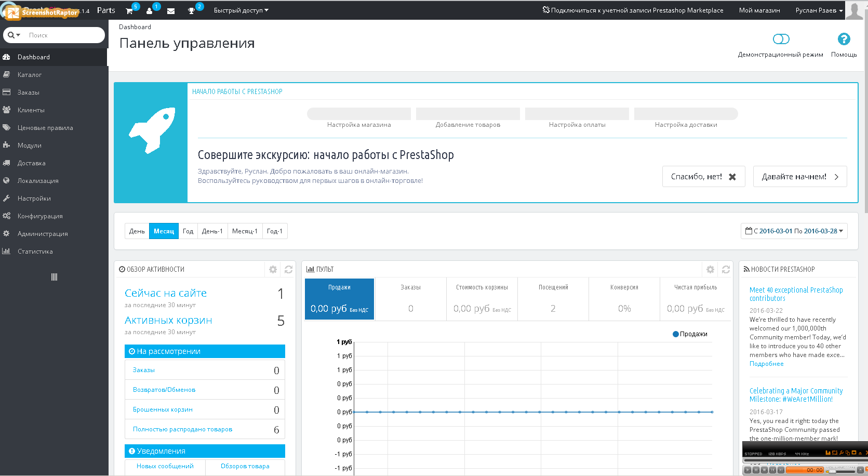The width and height of the screenshot is (868, 476).
Task: Open the trophy achievements icon
Action: click(191, 10)
